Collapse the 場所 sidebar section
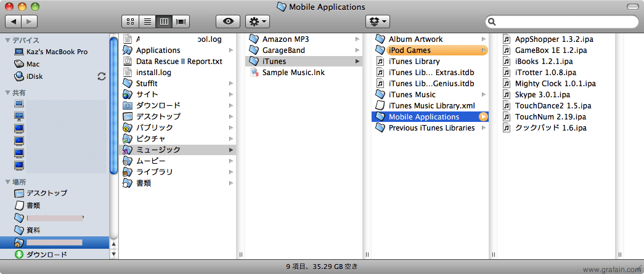This screenshot has height=274, width=644. (x=7, y=182)
